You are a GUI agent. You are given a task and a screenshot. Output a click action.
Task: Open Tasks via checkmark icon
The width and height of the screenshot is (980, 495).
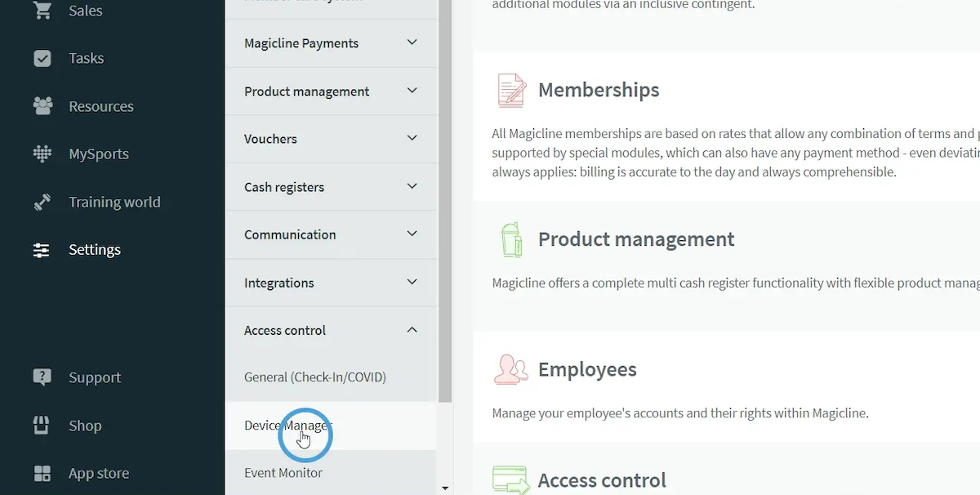click(x=42, y=59)
